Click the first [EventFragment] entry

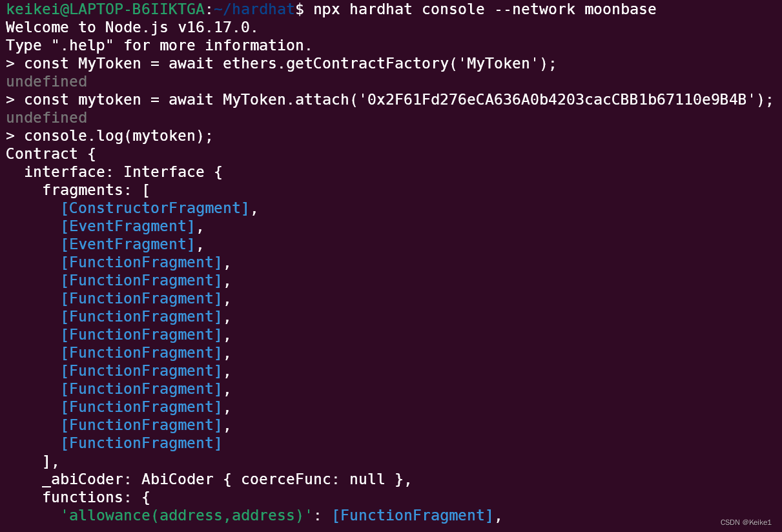pos(128,226)
